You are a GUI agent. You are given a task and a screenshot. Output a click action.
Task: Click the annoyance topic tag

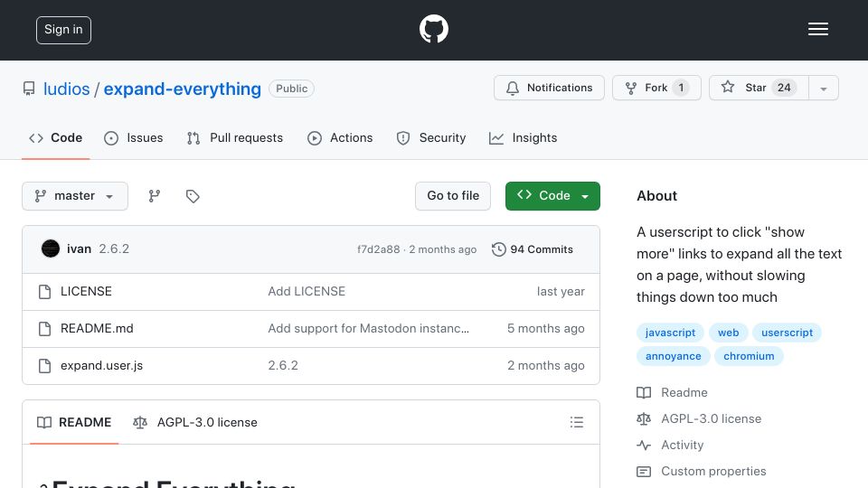tap(673, 356)
